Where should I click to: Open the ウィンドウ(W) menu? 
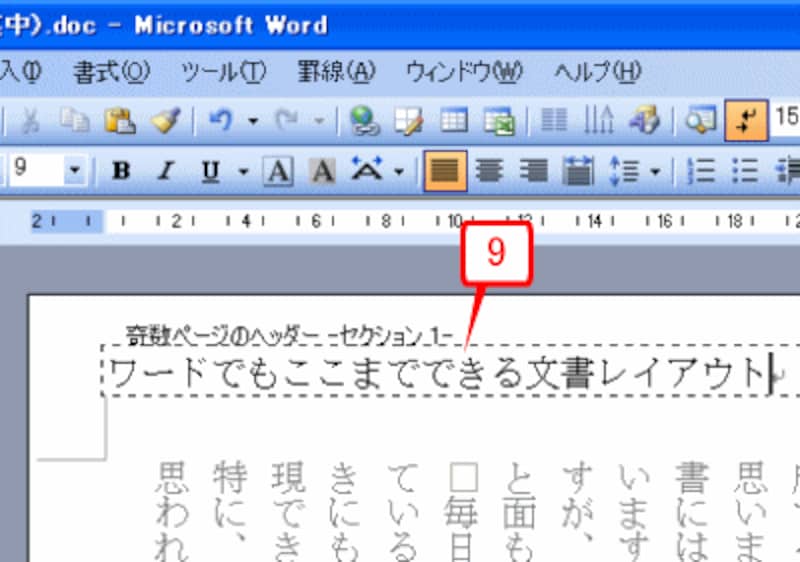(x=464, y=72)
